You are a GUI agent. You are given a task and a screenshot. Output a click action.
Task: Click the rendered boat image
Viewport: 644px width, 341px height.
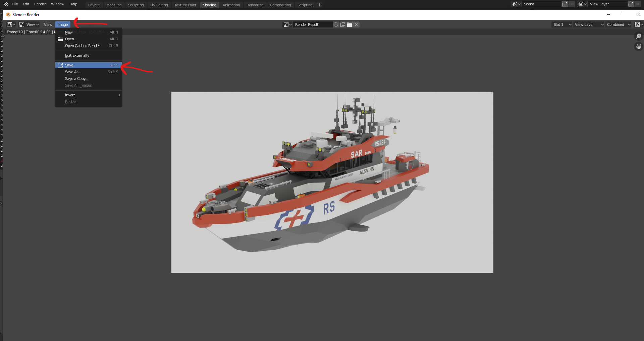332,182
